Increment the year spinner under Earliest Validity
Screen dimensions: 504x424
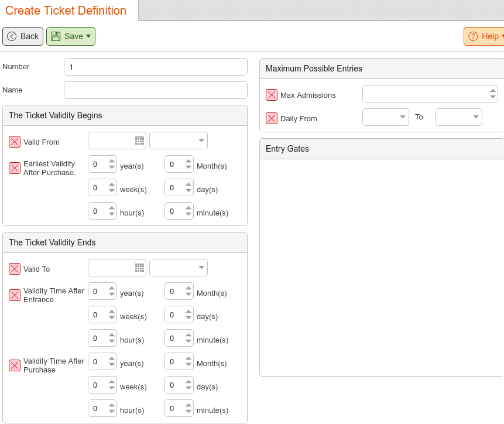coord(112,161)
